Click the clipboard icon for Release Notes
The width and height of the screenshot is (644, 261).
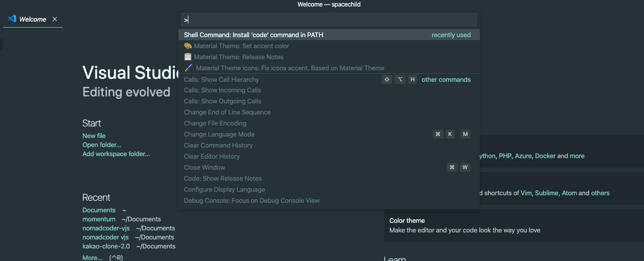tap(188, 57)
